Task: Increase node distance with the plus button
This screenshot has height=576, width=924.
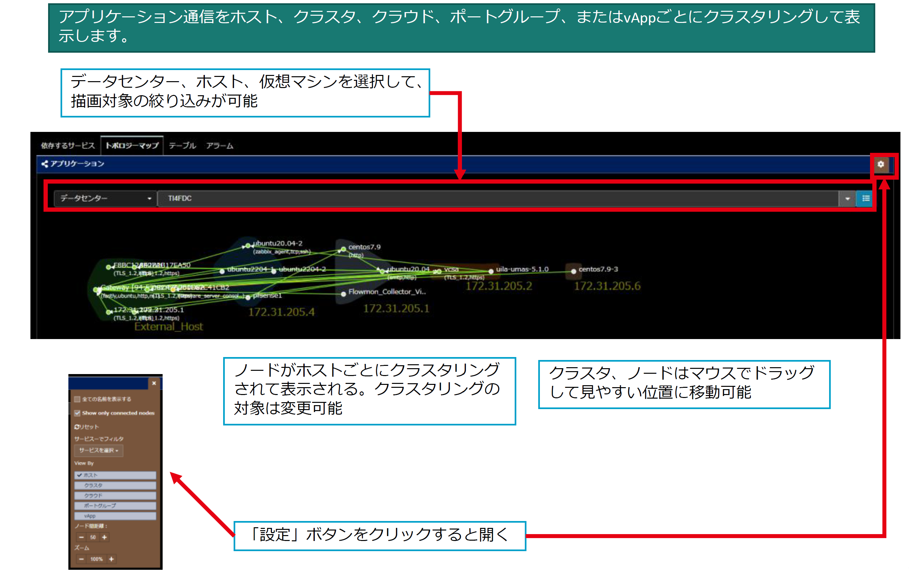Action: 104,537
